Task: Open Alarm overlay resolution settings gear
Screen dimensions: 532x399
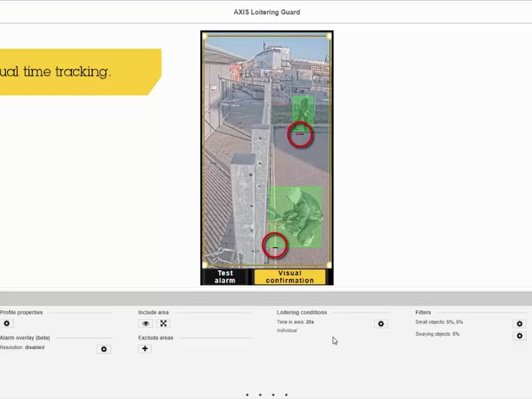Action: (103, 349)
